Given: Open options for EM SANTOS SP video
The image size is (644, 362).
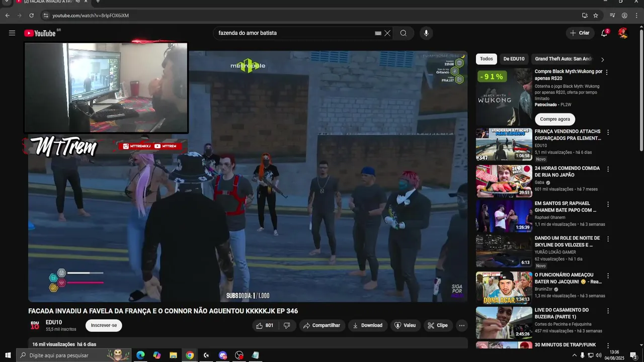Looking at the screenshot, I should [608, 204].
